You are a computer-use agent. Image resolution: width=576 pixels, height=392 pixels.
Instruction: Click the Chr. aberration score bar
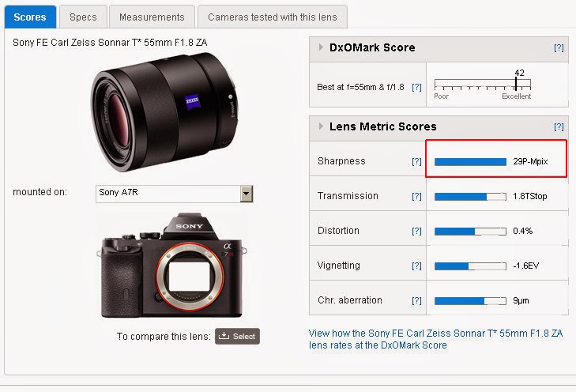[x=470, y=301]
